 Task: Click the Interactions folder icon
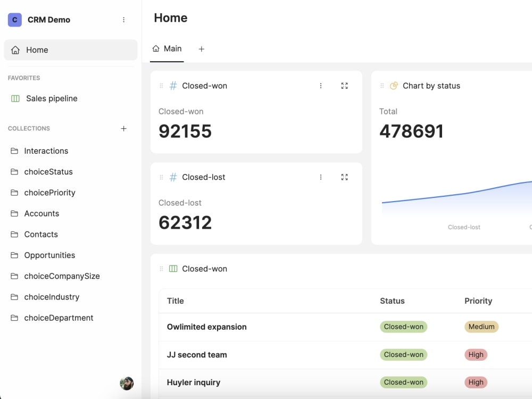click(x=14, y=151)
